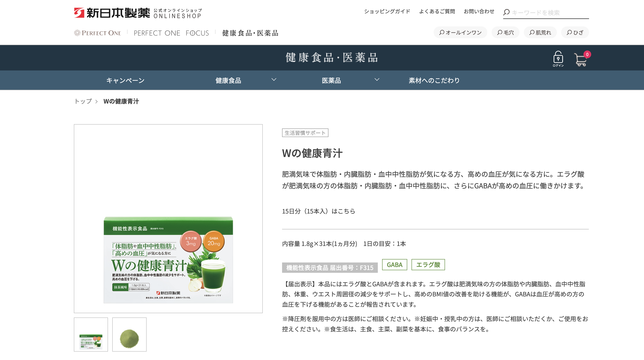
Task: Click the 毛穴 search tag
Action: 506,32
